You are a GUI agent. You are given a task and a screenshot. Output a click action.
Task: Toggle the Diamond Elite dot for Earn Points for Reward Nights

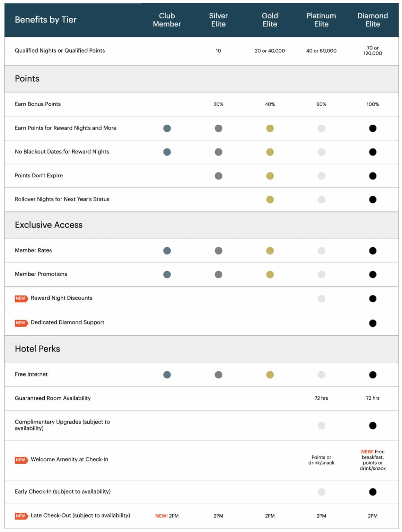click(373, 128)
